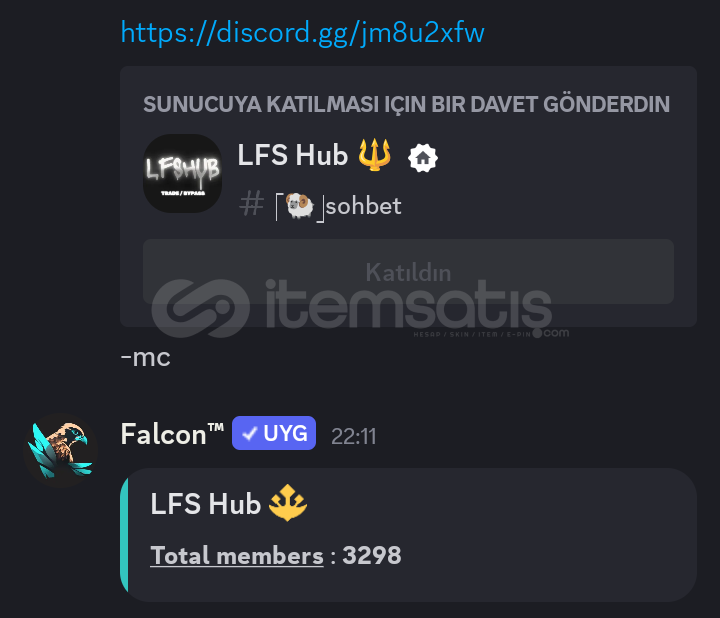
Task: Click the itemsatış chain-link logo watermark
Action: pos(201,308)
